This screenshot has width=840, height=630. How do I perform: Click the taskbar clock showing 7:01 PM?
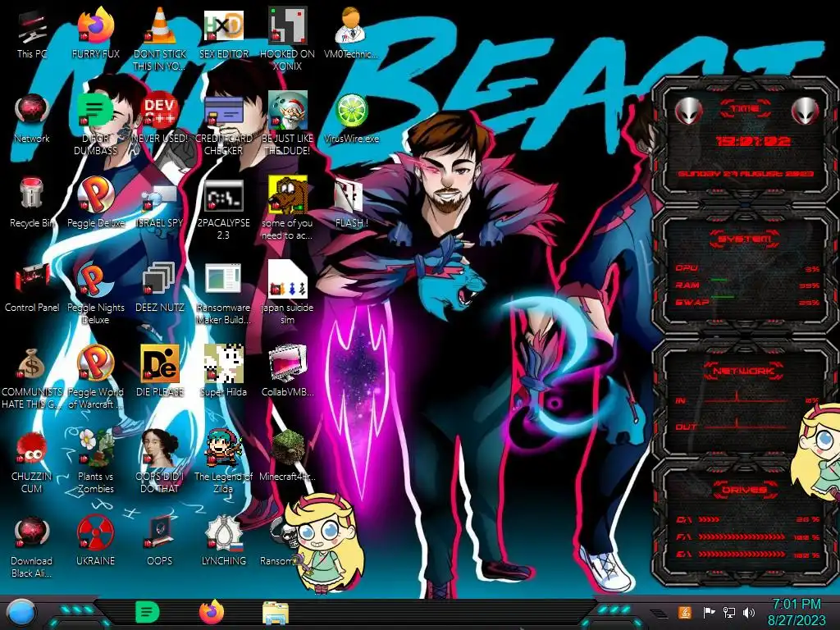click(x=796, y=612)
